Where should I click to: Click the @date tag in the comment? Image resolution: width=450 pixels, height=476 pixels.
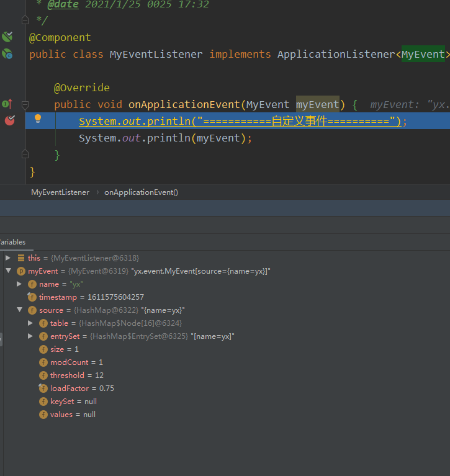pos(63,4)
